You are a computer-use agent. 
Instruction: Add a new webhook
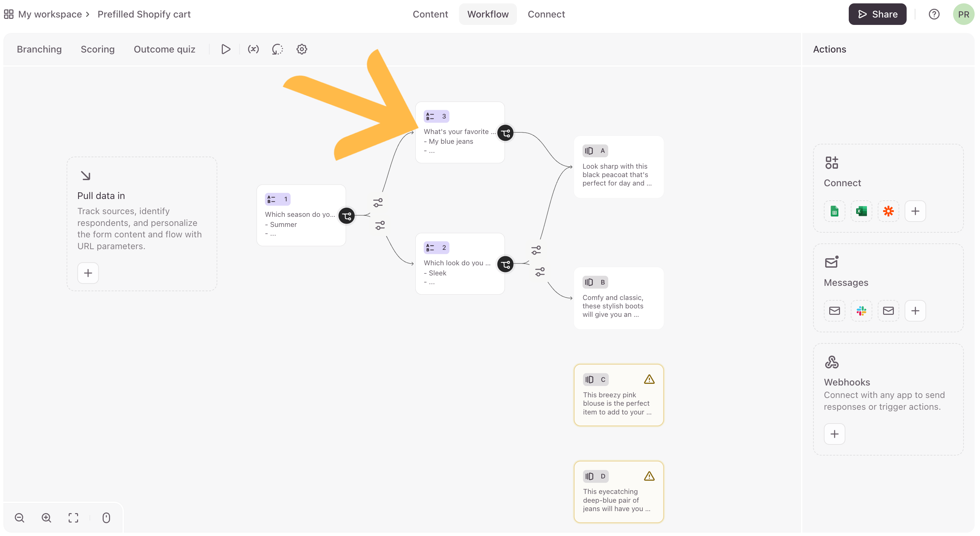pyautogui.click(x=834, y=434)
